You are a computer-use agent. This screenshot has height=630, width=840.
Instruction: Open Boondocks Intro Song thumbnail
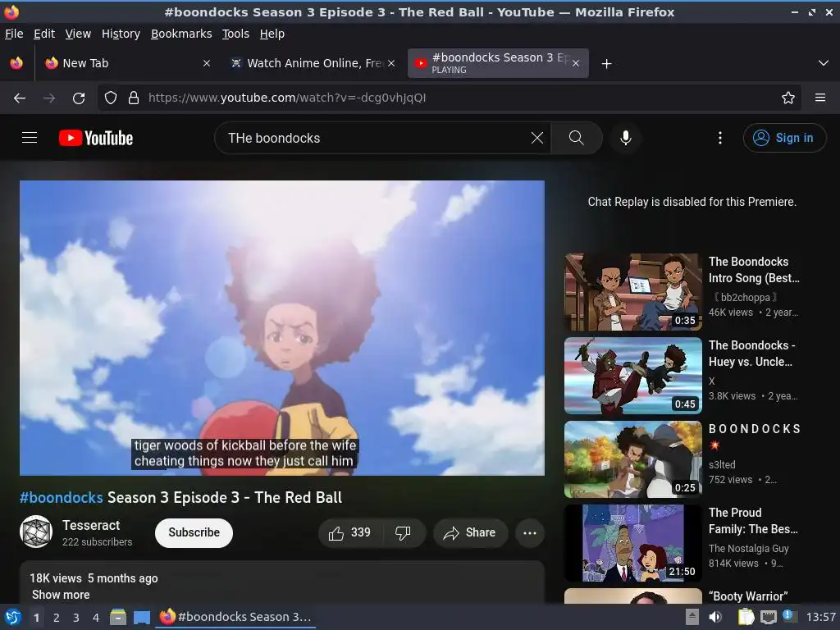(633, 292)
